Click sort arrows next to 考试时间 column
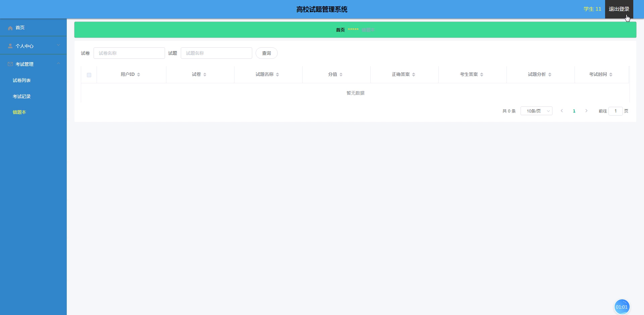The height and width of the screenshot is (315, 644). (611, 75)
